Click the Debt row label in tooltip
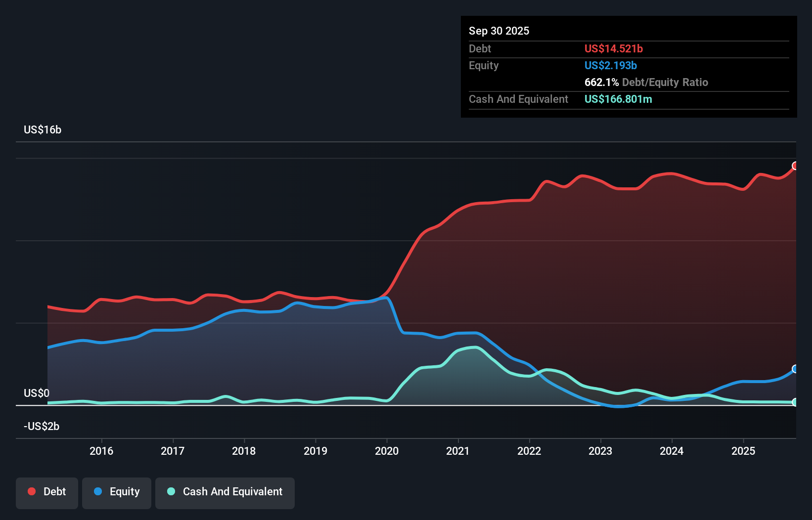Image resolution: width=812 pixels, height=520 pixels. (x=480, y=49)
